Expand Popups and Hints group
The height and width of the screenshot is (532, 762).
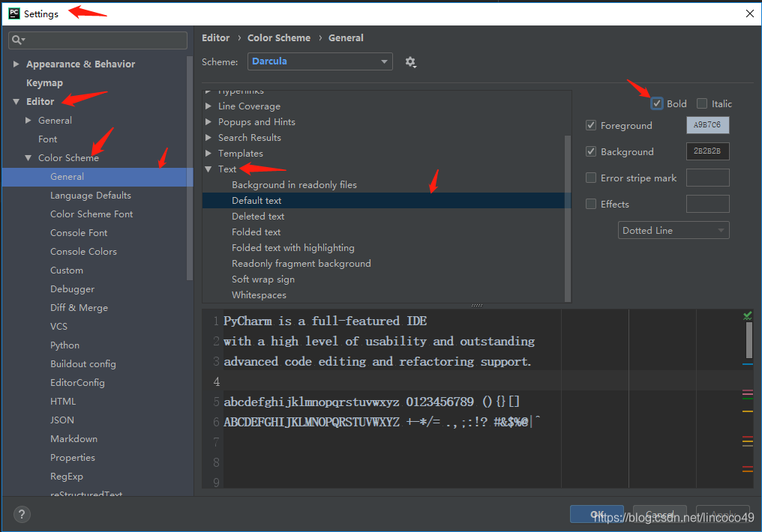pos(208,122)
